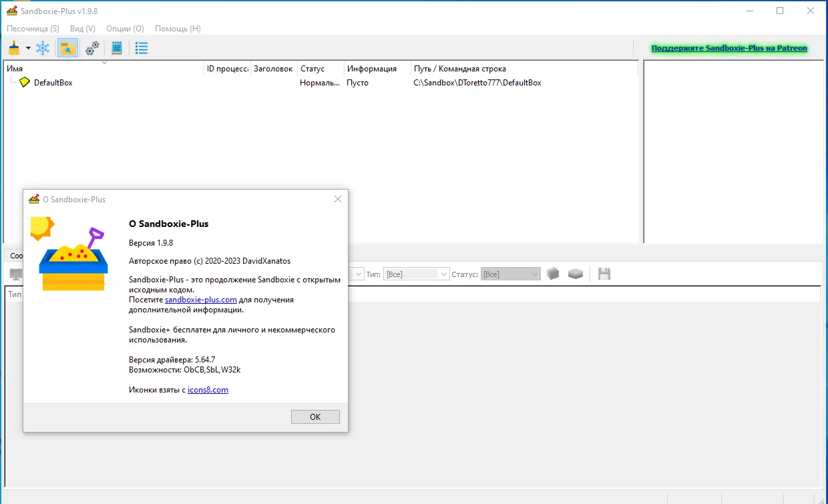Image resolution: width=828 pixels, height=504 pixels.
Task: Open the Опции (O) menu
Action: coord(125,29)
